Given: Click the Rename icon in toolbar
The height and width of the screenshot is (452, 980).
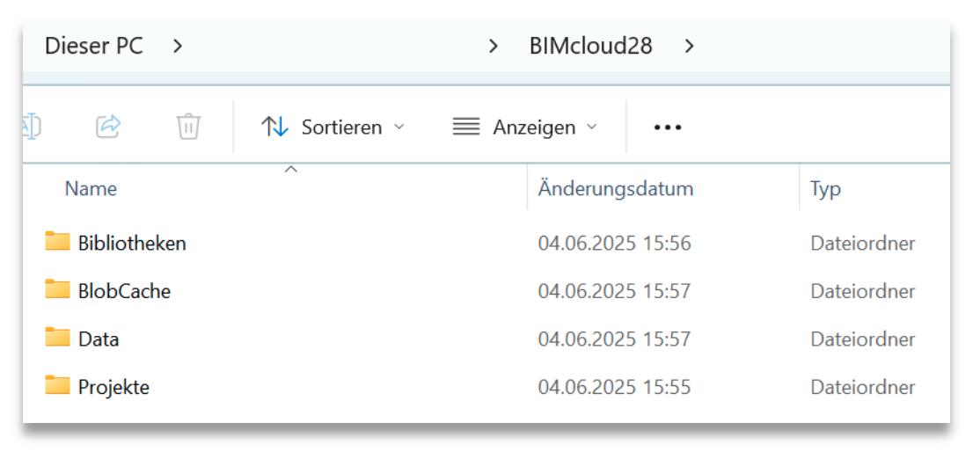Looking at the screenshot, I should [32, 127].
